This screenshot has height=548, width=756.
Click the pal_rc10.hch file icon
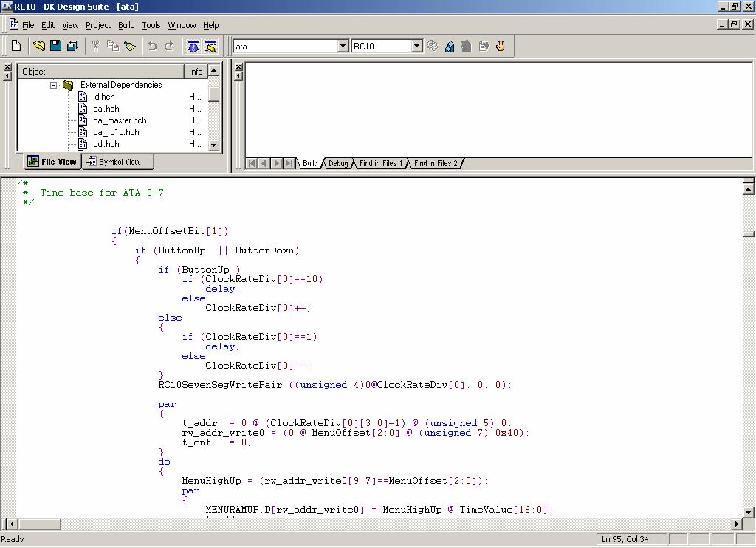click(x=83, y=132)
